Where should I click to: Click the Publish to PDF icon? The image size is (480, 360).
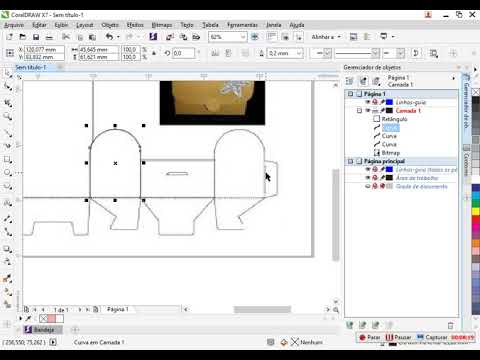[x=196, y=37]
